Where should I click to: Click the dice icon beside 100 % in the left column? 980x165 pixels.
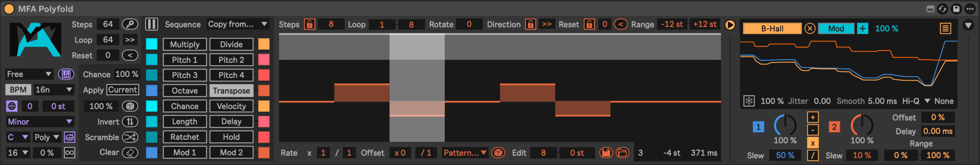(x=130, y=106)
